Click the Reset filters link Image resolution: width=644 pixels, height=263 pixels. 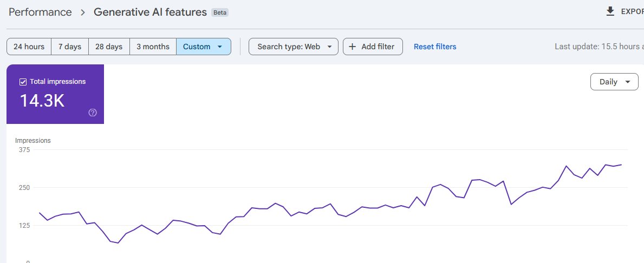435,47
